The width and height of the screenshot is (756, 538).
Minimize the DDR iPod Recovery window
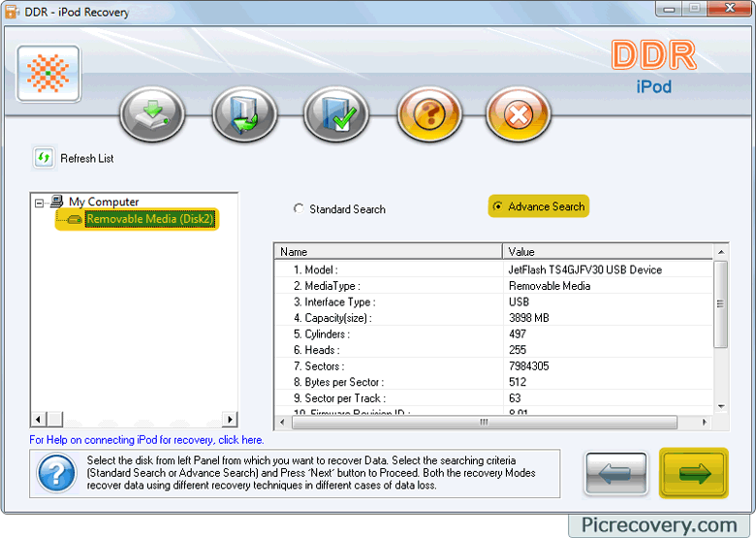(x=669, y=9)
